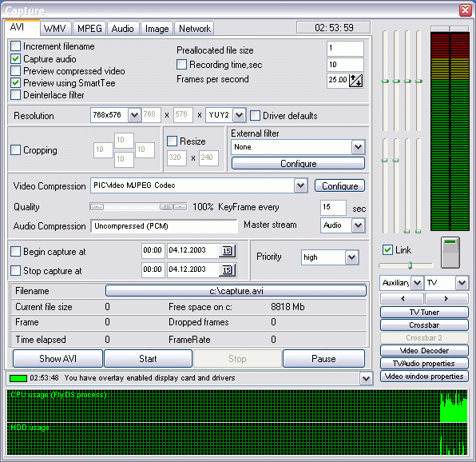This screenshot has height=462, width=476.
Task: Open calendar for Stop capture date
Action: click(x=227, y=270)
